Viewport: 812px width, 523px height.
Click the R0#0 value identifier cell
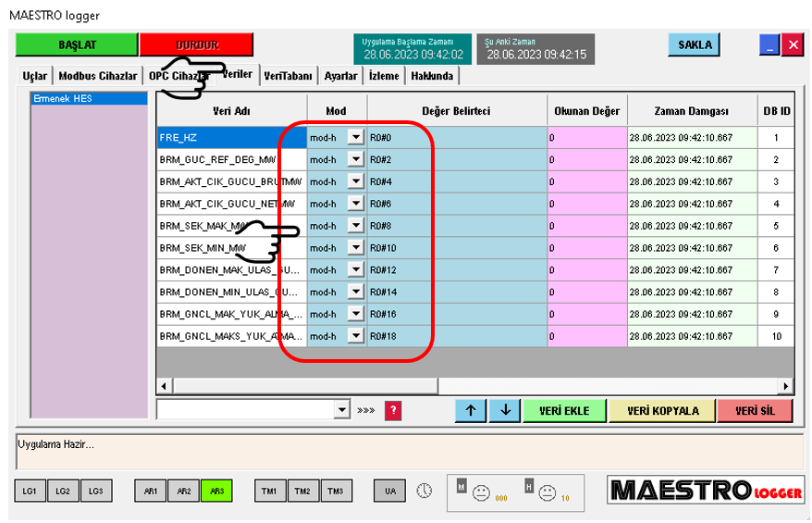(x=457, y=137)
